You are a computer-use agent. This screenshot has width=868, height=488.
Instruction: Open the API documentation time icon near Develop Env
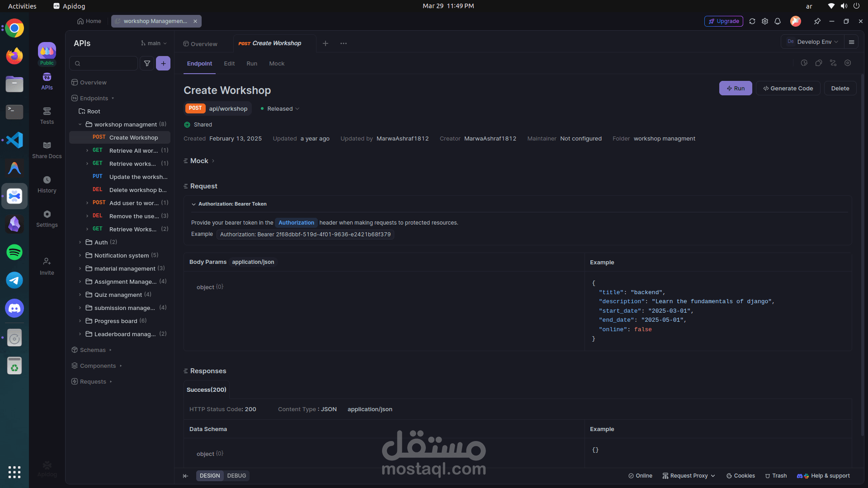(x=804, y=63)
